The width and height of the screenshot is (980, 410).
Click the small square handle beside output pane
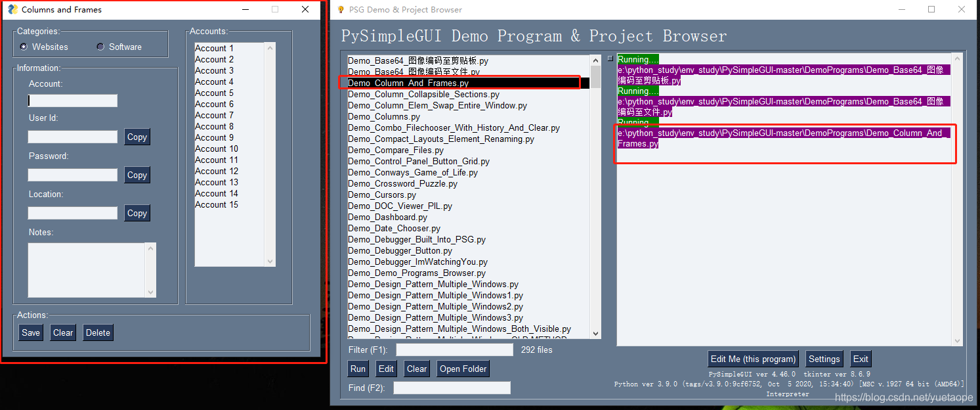(610, 58)
